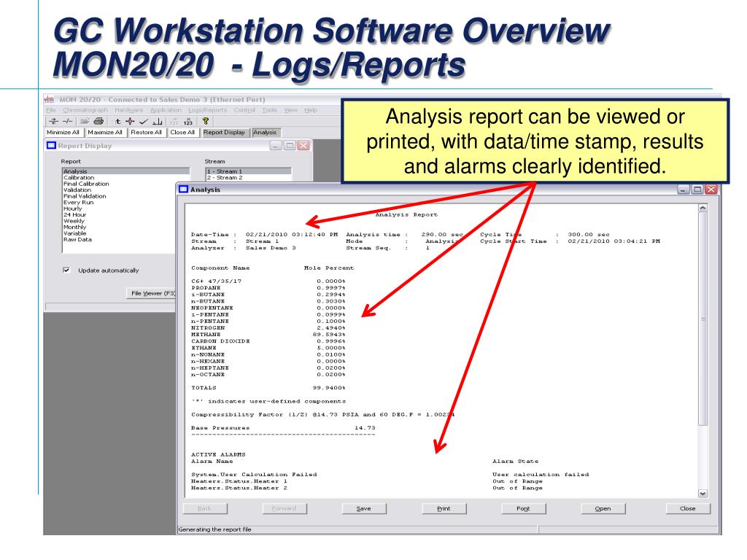Click the report vertical scrollbar thumb
This screenshot has height=560, width=747.
click(703, 319)
